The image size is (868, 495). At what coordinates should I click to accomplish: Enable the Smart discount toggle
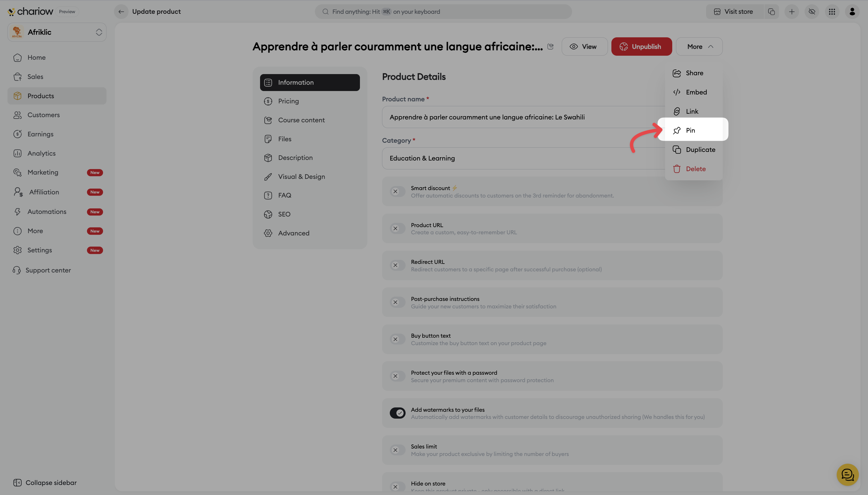point(397,192)
